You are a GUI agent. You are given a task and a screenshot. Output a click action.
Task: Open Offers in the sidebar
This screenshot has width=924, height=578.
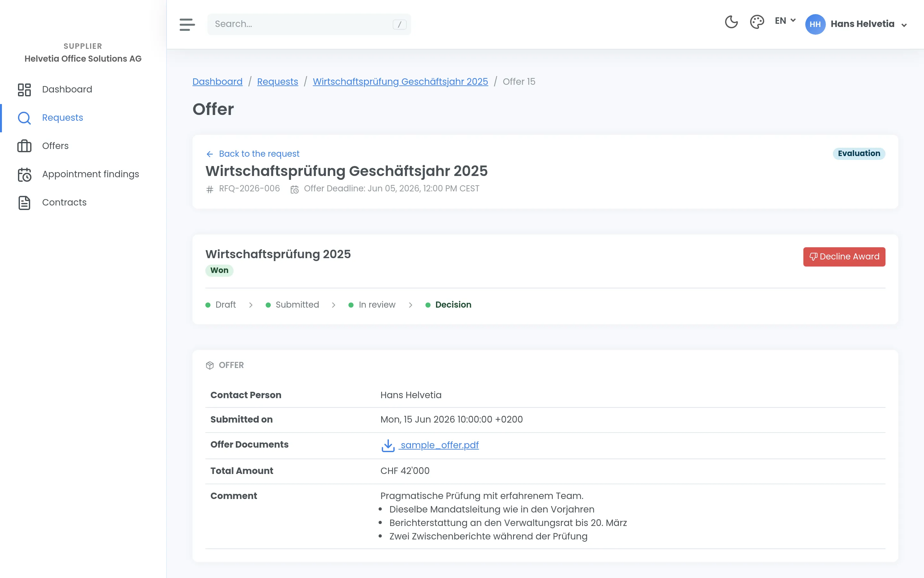(83, 146)
